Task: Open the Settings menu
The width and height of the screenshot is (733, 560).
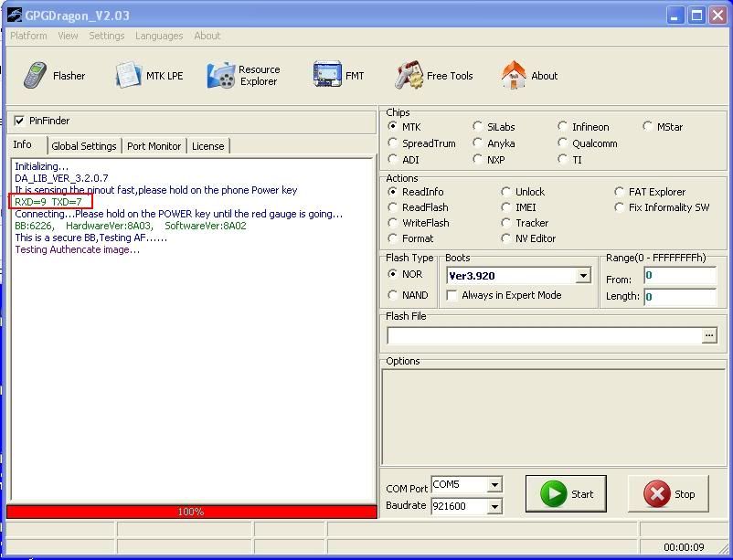Action: (x=107, y=36)
